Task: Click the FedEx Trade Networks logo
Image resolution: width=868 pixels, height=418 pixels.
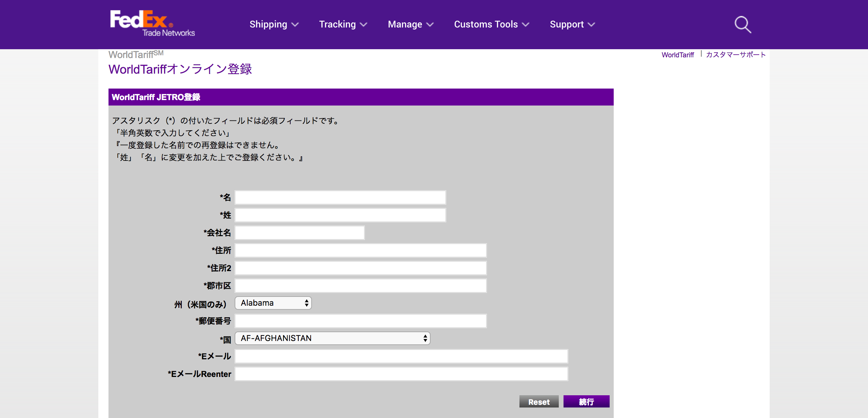Action: [x=152, y=23]
